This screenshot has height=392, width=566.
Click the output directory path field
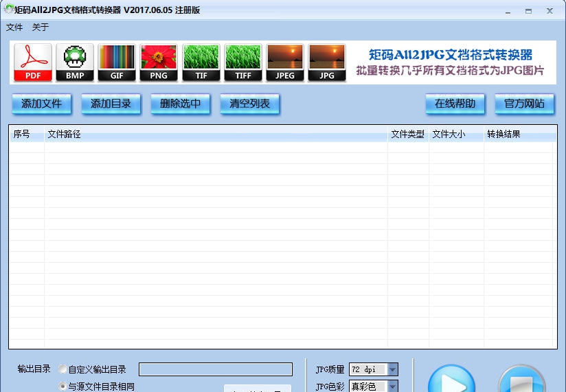coord(216,369)
